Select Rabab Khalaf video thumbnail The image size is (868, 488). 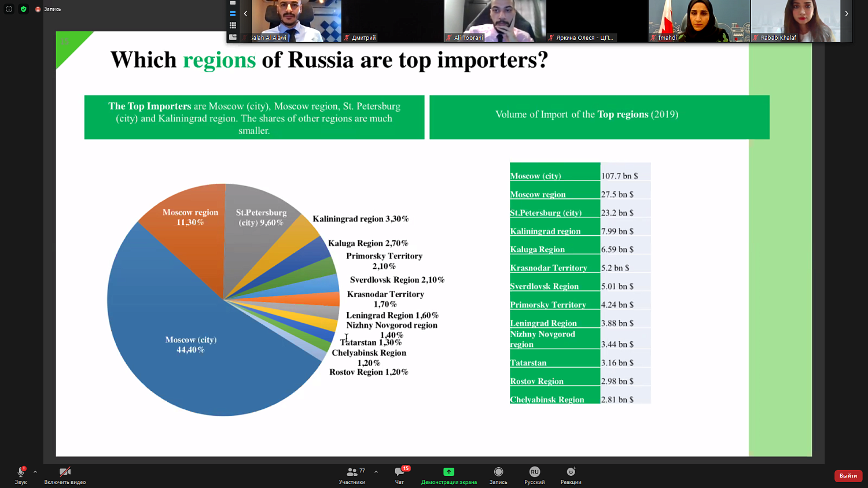796,21
